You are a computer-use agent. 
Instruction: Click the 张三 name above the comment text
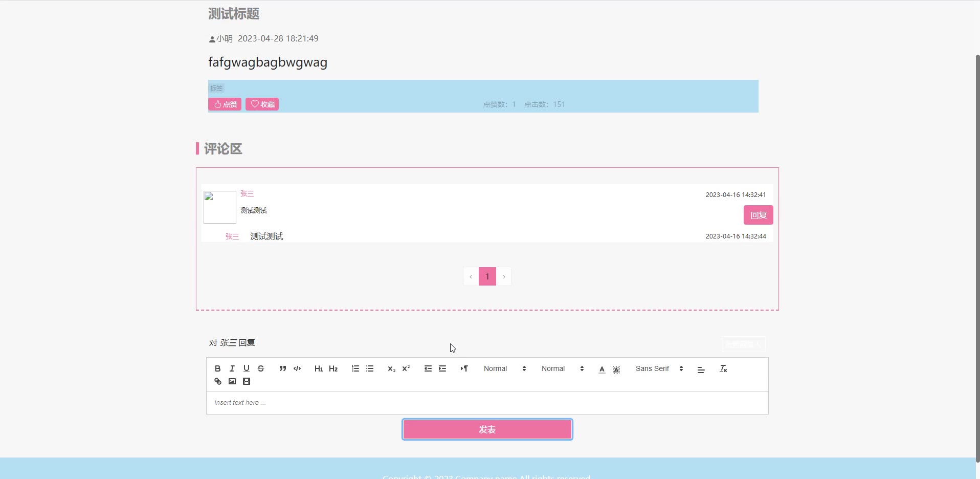pos(247,193)
